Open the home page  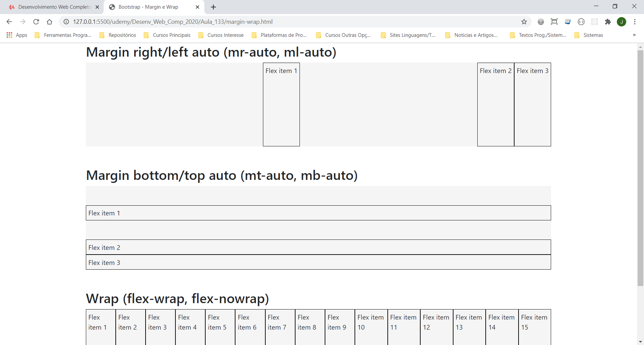[x=49, y=22]
